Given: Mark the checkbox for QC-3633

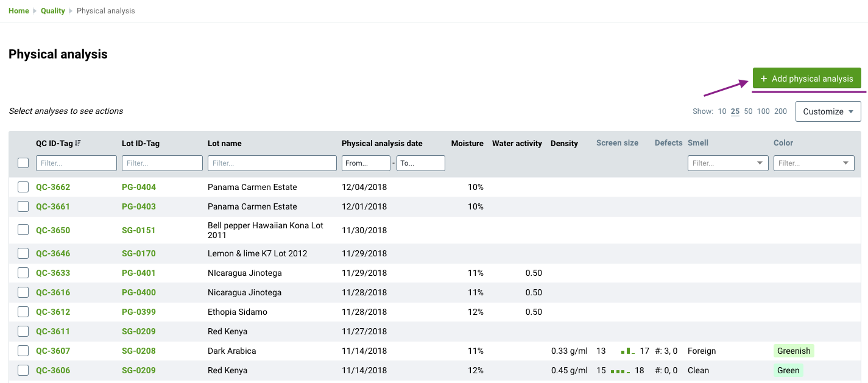Looking at the screenshot, I should pos(23,273).
